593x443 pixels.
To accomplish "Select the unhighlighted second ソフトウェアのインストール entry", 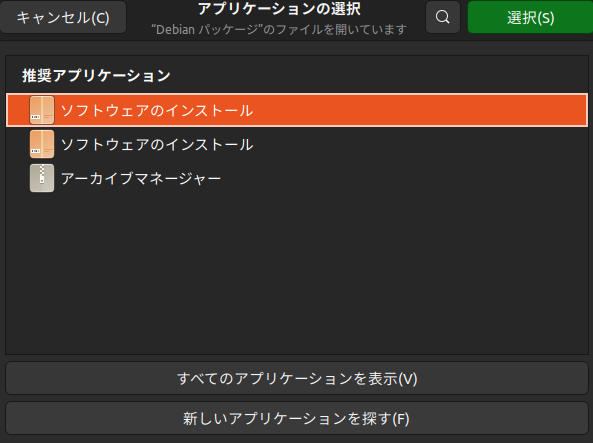I will [297, 144].
